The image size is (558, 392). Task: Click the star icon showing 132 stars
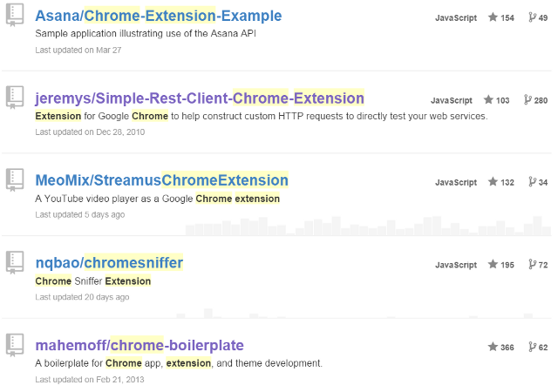pos(493,182)
